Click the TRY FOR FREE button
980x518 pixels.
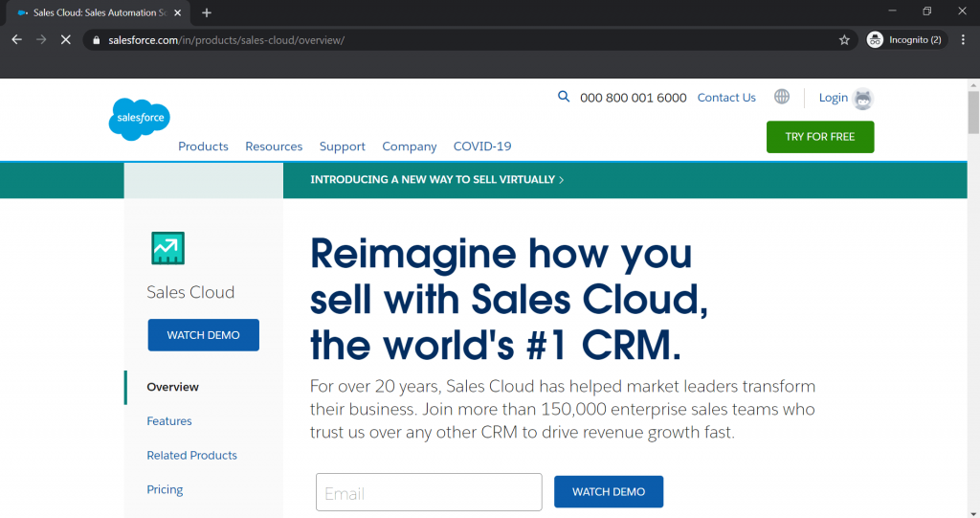(x=820, y=137)
